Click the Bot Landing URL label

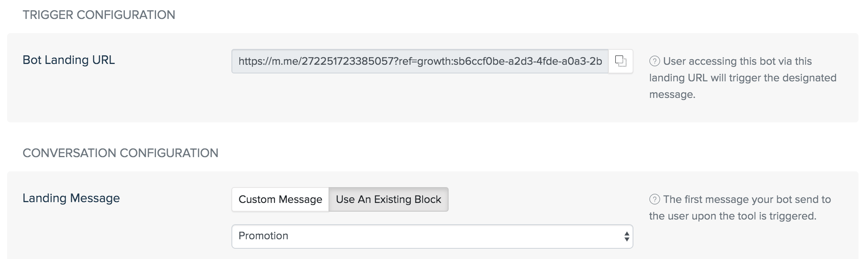point(69,60)
